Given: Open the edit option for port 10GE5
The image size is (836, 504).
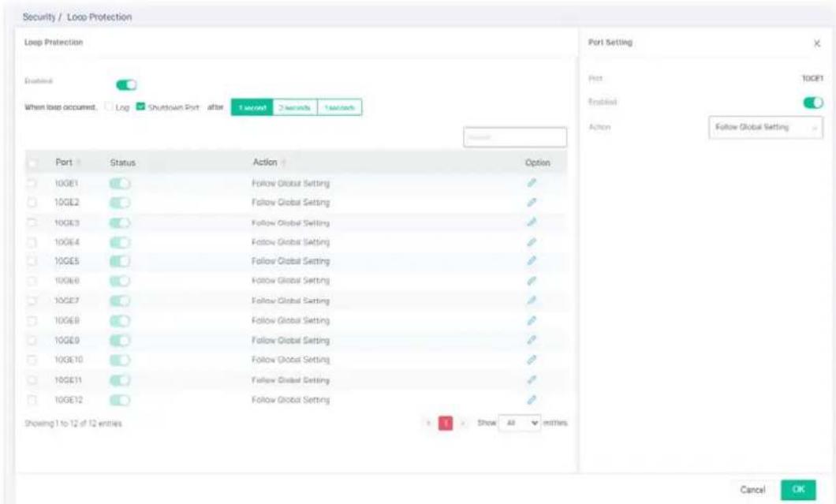Looking at the screenshot, I should point(532,261).
